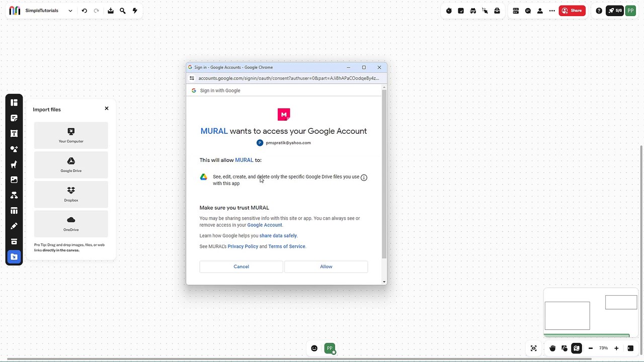Choose OneDrive import option

tap(71, 224)
